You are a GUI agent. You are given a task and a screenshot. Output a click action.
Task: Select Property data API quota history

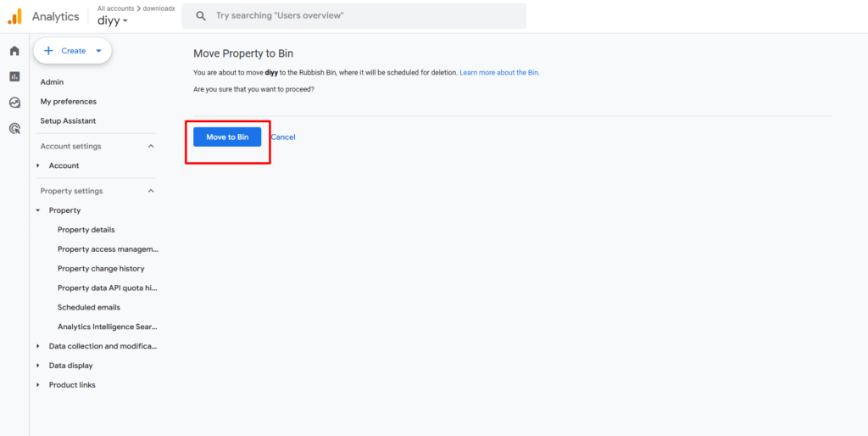click(x=108, y=288)
